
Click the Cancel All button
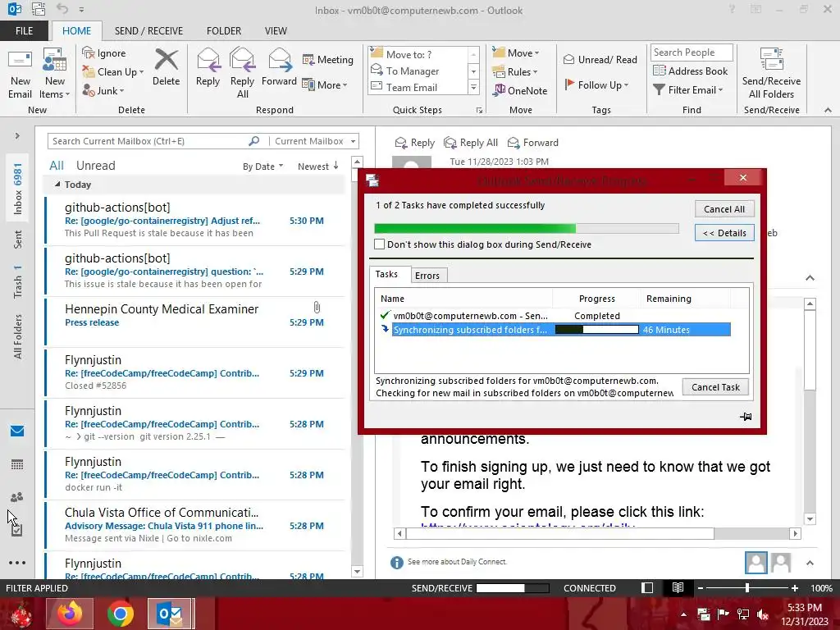(x=724, y=209)
